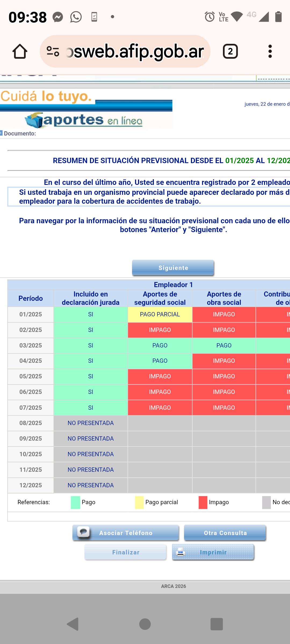Click the yellow Pago parcial reference swatch

click(x=139, y=502)
